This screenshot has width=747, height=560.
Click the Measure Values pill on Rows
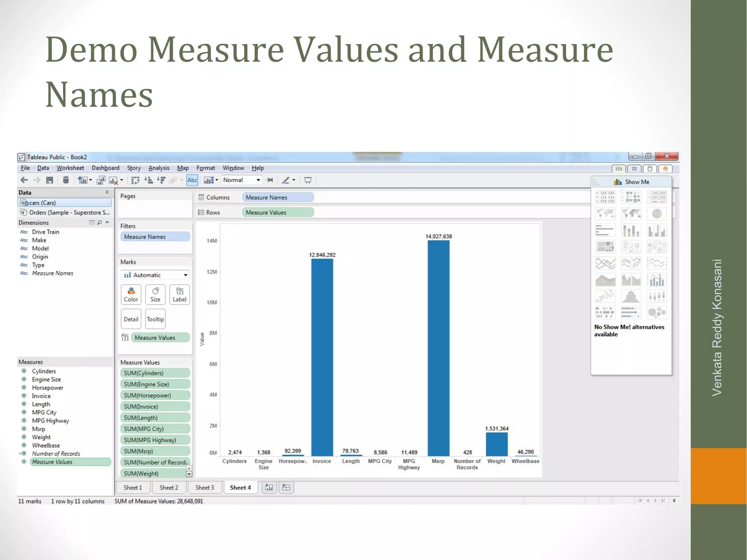(278, 212)
